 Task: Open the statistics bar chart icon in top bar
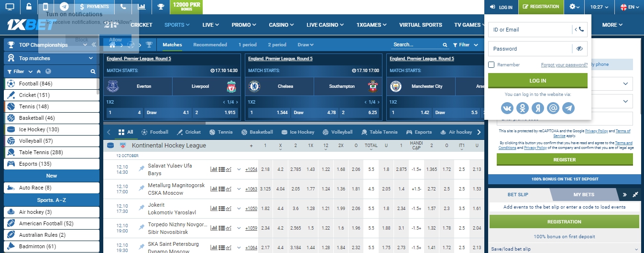tap(142, 7)
